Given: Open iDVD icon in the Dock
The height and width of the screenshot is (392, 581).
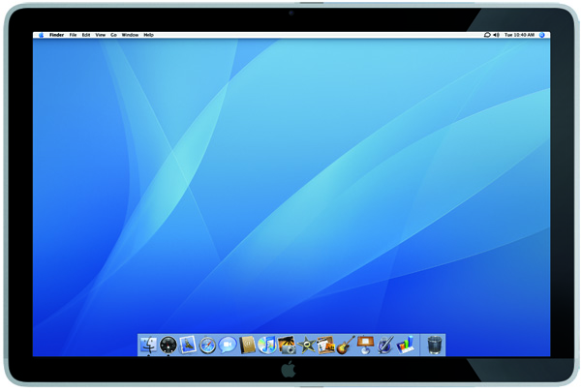Looking at the screenshot, I should click(325, 345).
